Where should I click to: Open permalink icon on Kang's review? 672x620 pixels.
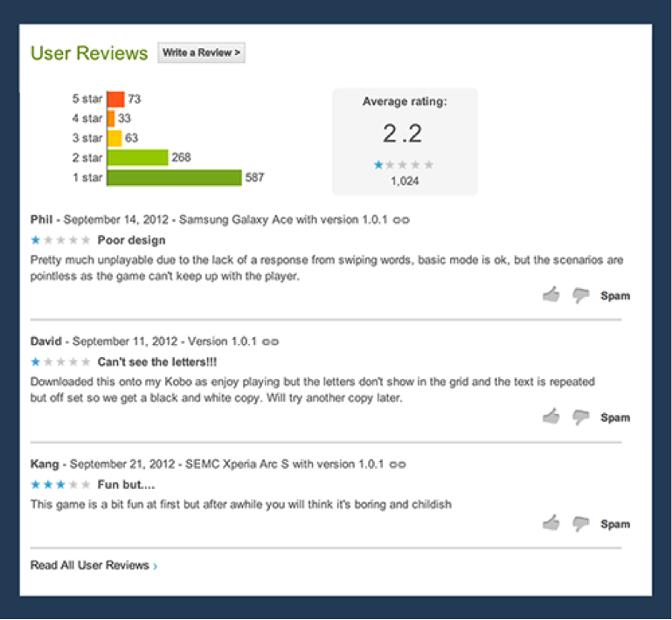[x=397, y=464]
